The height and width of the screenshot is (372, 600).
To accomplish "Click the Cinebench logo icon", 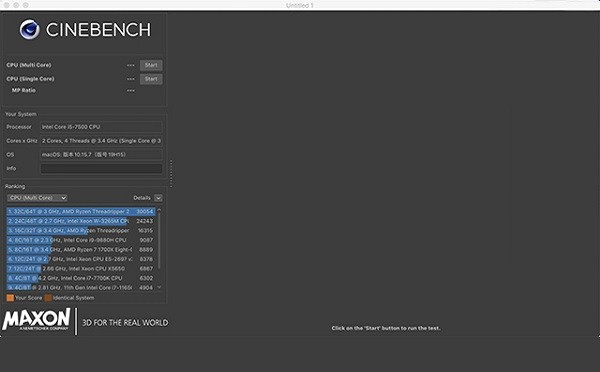I will coord(29,29).
